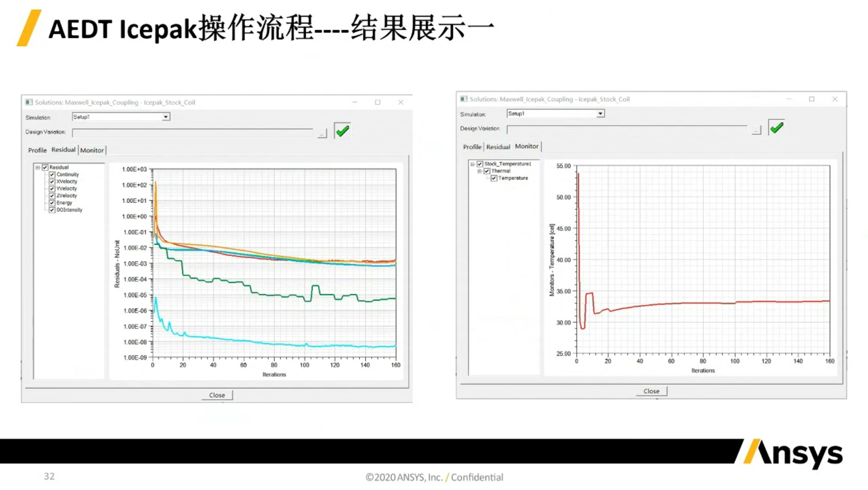868x490 pixels.
Task: Click the Design Variation field in left window
Action: [192, 133]
